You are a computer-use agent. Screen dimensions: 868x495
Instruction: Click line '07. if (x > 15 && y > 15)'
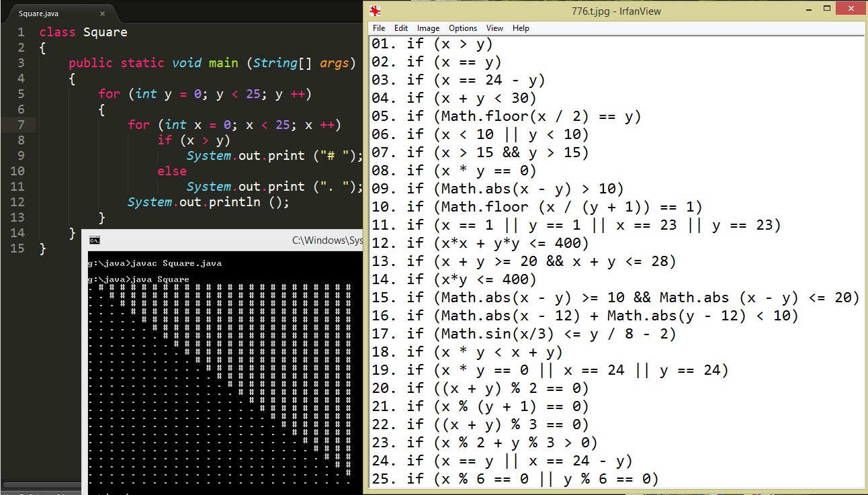coord(480,152)
